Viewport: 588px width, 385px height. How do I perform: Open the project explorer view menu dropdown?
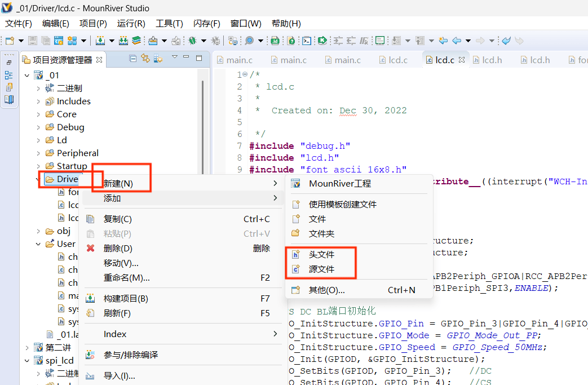(175, 58)
